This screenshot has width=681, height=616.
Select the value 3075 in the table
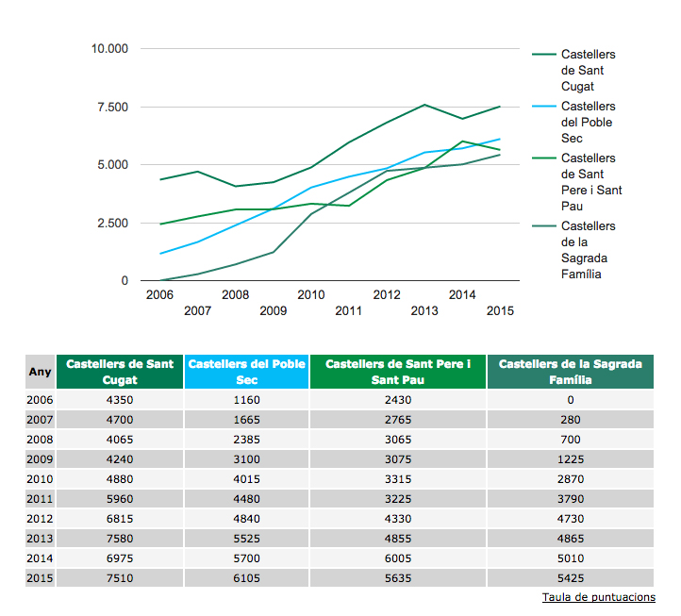coord(398,459)
